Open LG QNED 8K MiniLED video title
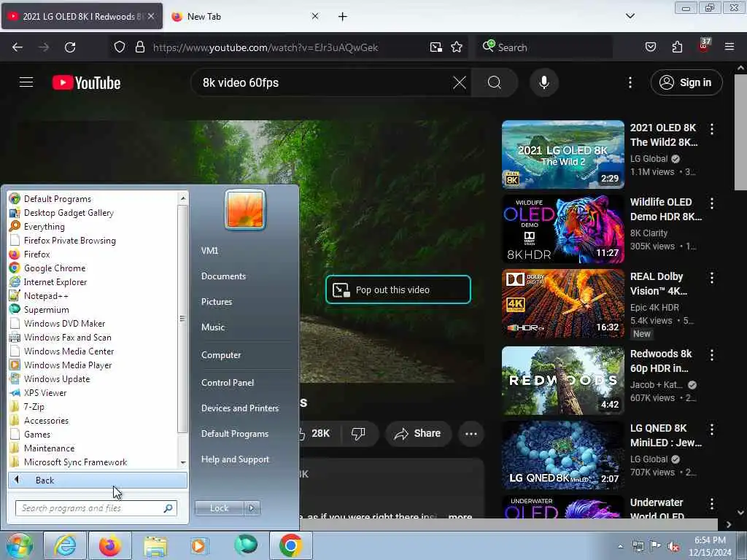Image resolution: width=747 pixels, height=560 pixels. [x=665, y=435]
